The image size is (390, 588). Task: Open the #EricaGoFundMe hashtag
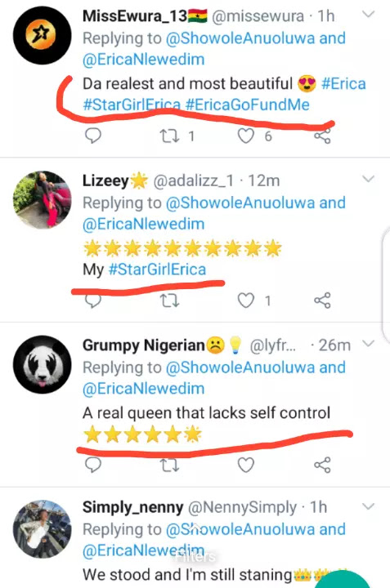click(248, 105)
